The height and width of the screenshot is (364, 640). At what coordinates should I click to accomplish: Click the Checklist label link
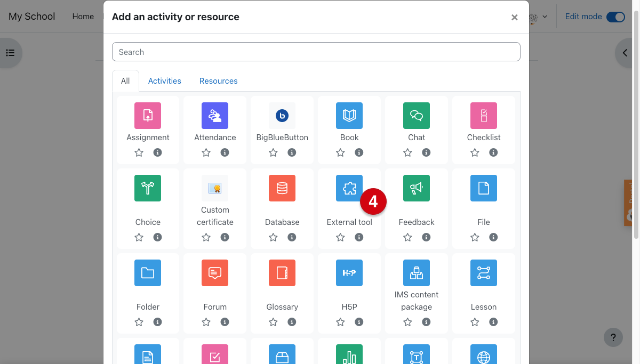click(484, 137)
